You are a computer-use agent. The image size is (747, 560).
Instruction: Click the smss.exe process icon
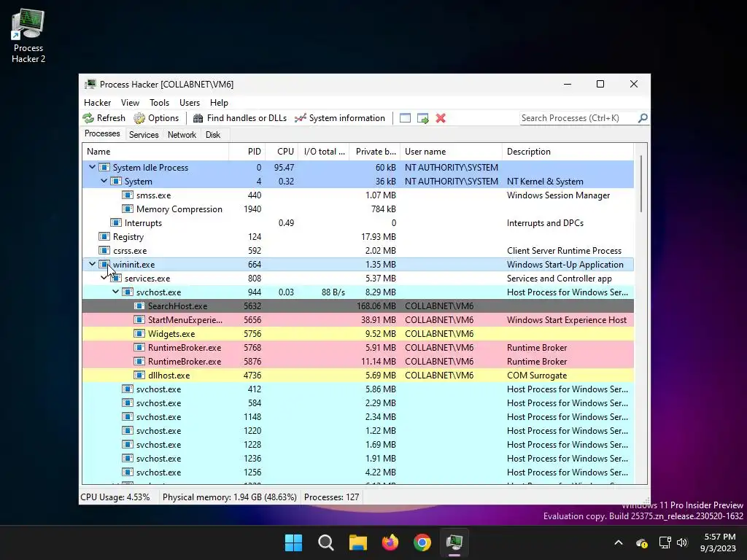(x=127, y=195)
